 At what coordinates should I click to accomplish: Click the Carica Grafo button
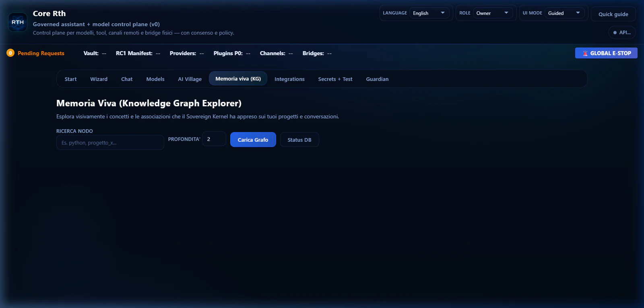point(253,140)
